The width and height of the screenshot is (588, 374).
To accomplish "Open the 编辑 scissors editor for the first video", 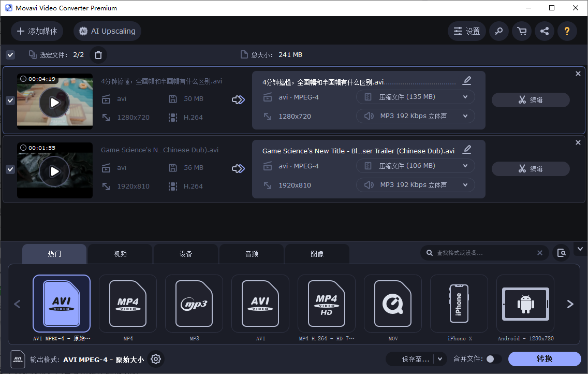I will (x=531, y=99).
